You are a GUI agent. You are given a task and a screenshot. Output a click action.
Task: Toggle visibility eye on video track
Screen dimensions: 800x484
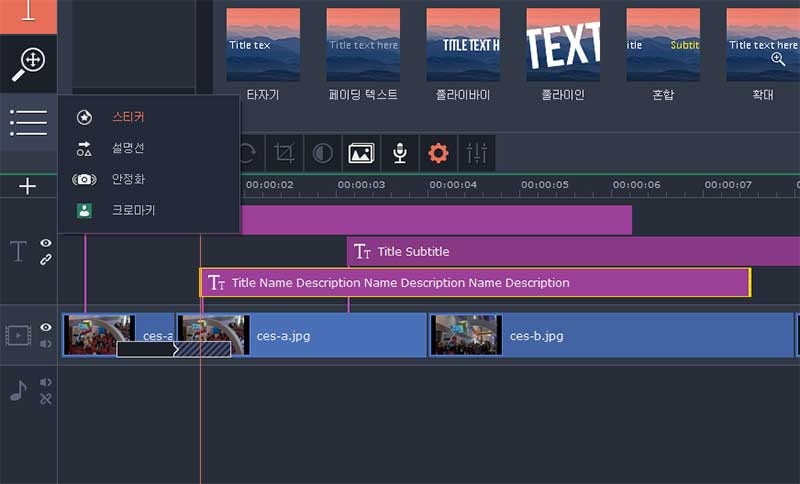[46, 327]
